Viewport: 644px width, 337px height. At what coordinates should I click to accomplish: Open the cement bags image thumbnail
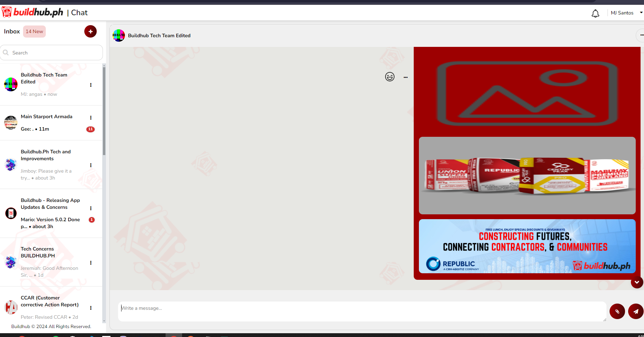527,175
